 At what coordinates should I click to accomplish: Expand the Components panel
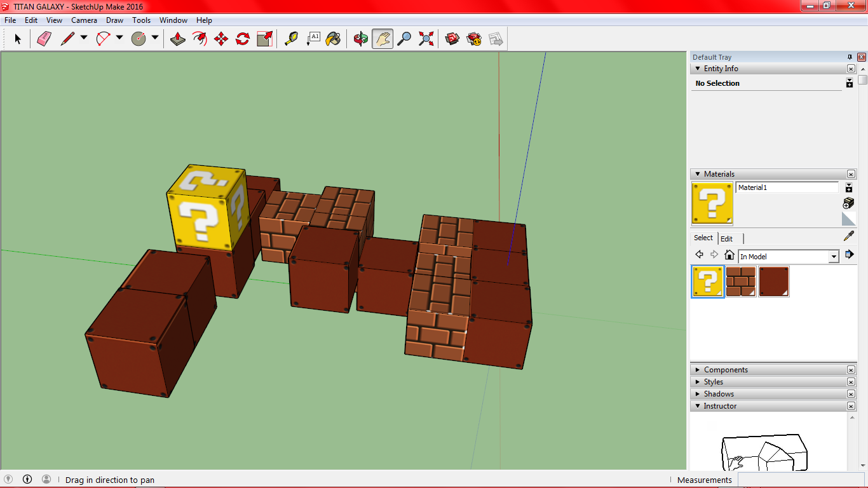point(697,370)
